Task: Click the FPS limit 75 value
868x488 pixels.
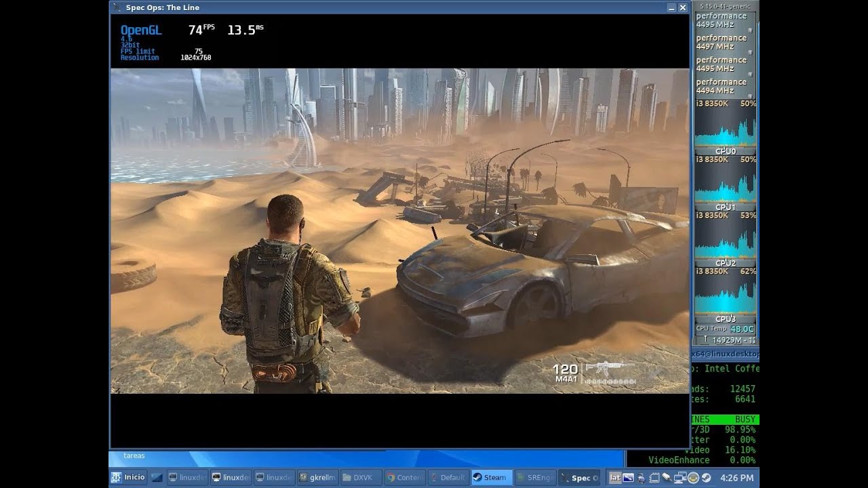Action: [x=198, y=51]
